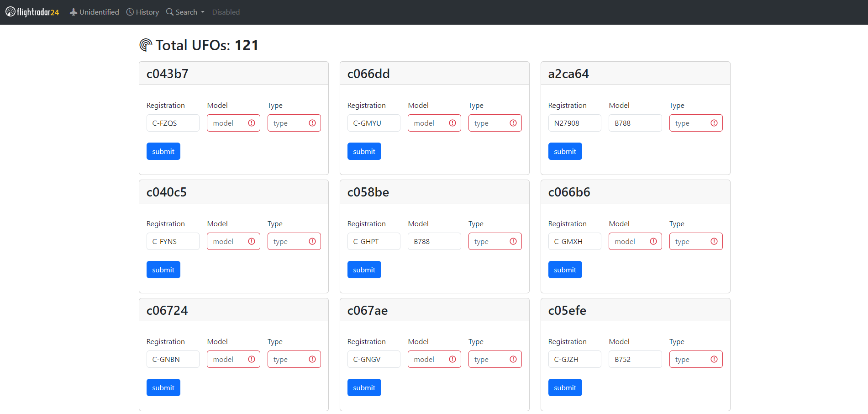This screenshot has height=414, width=868.
Task: Open the History nav item
Action: (142, 12)
